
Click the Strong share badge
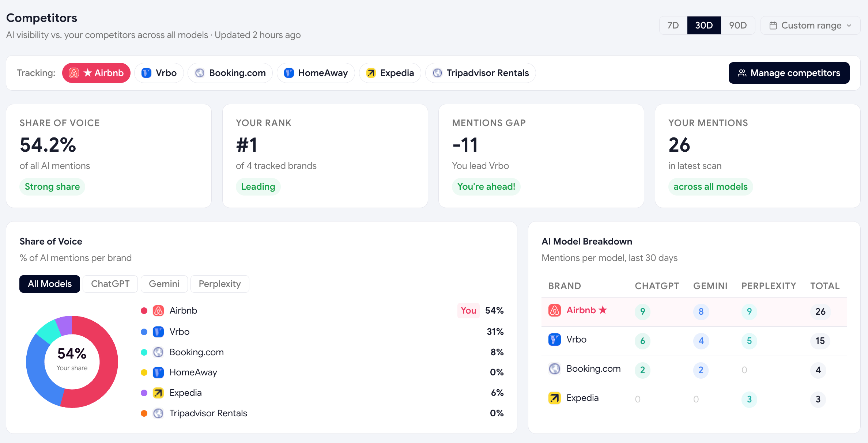point(52,187)
